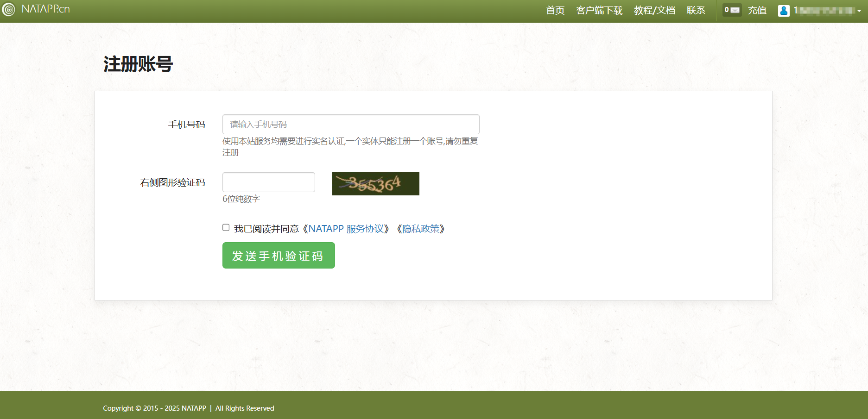868x419 pixels.
Task: Click the NATAPP spiral logo icon
Action: coord(8,10)
